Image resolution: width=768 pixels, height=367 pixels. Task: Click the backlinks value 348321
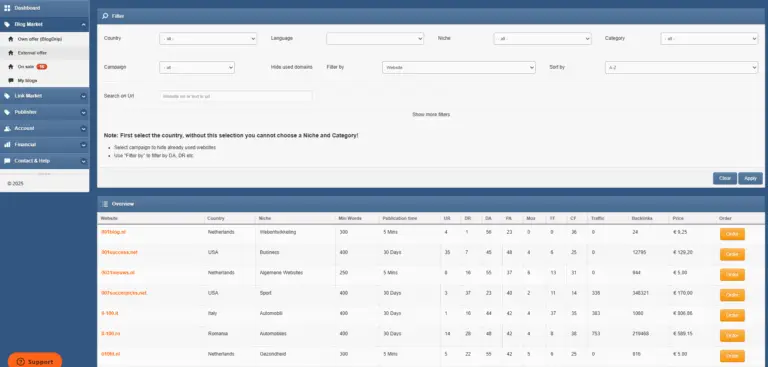coord(641,293)
